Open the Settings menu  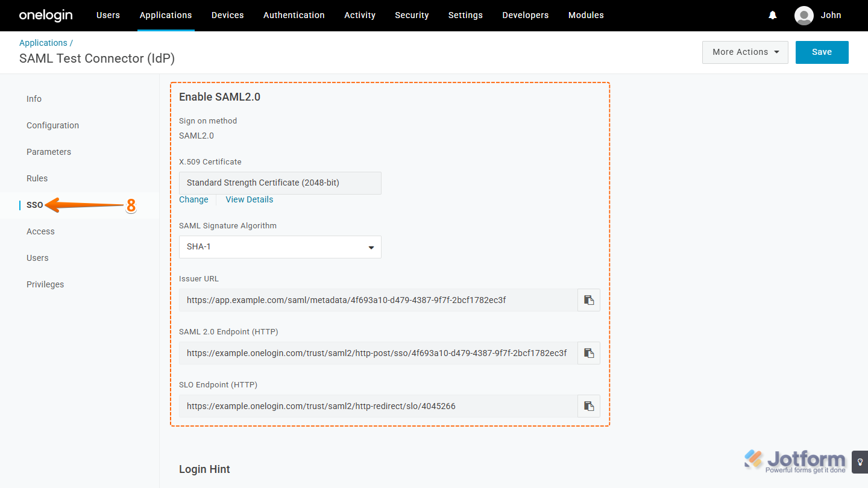point(465,15)
